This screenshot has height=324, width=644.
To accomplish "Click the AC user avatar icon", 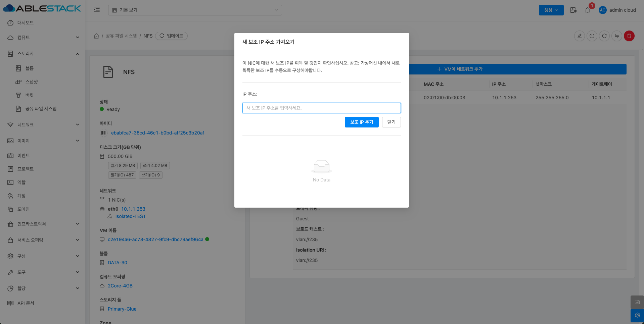I will (603, 10).
